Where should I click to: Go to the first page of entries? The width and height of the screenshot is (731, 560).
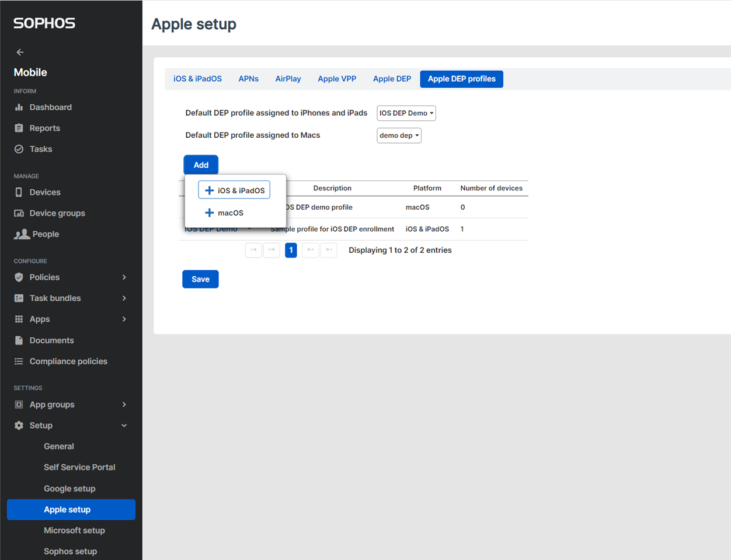tap(253, 250)
